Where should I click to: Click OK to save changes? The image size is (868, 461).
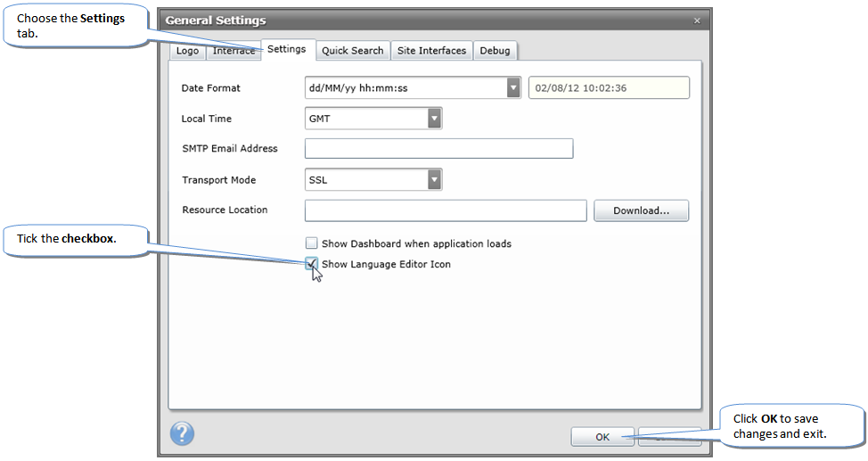coord(602,437)
